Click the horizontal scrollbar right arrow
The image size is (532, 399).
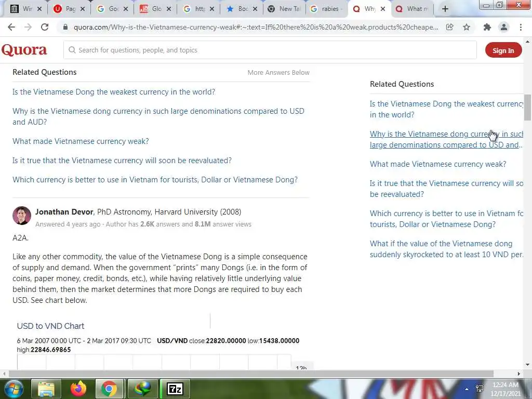(x=519, y=374)
